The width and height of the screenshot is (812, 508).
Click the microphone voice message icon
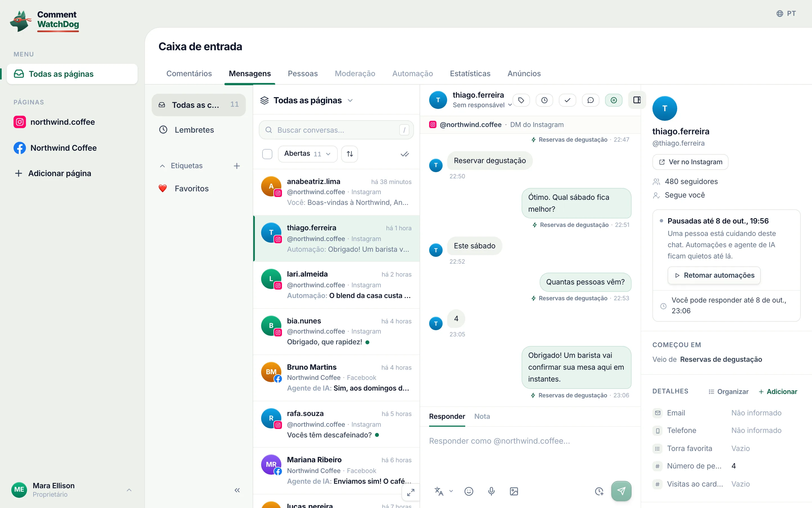(491, 491)
